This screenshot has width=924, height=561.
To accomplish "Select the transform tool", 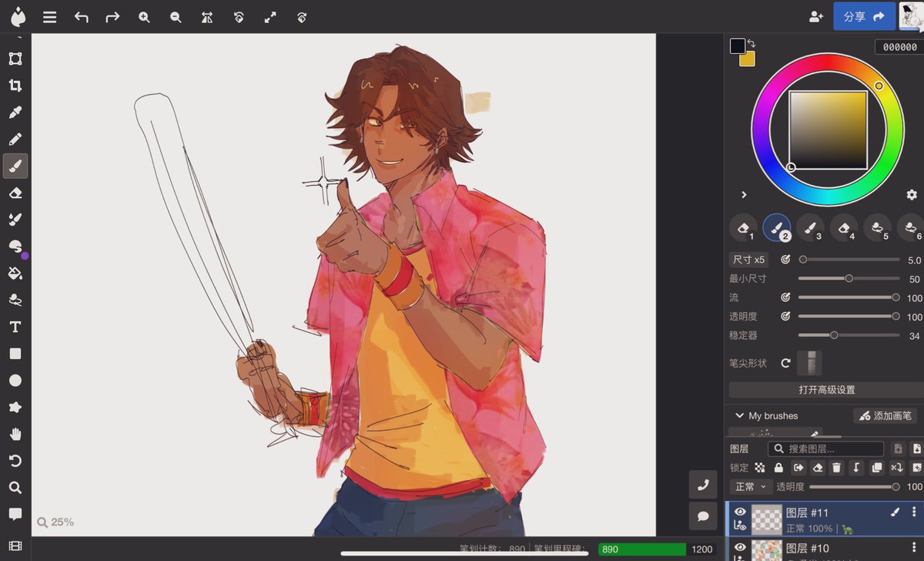I will point(15,59).
